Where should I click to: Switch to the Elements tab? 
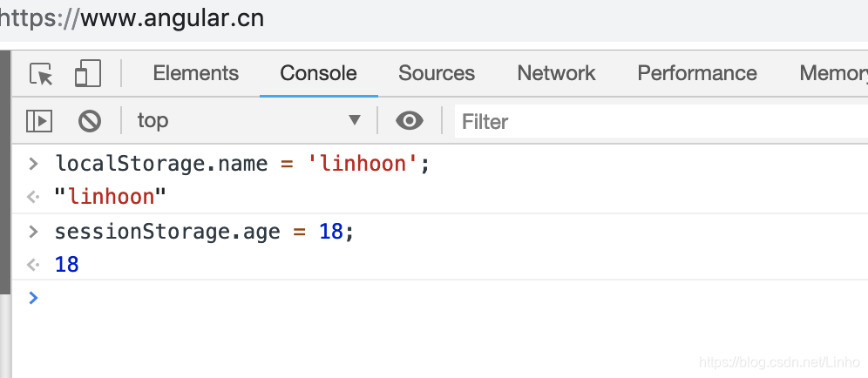tap(195, 73)
